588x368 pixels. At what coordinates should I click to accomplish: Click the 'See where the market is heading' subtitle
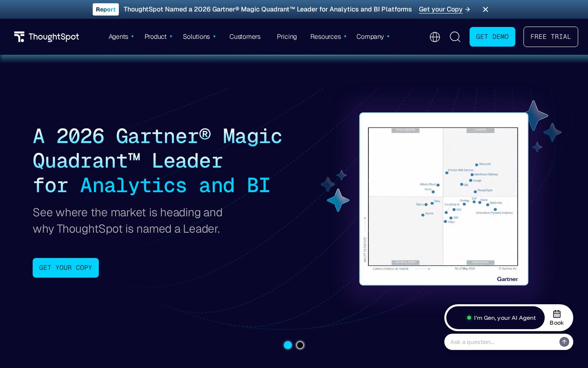127,221
